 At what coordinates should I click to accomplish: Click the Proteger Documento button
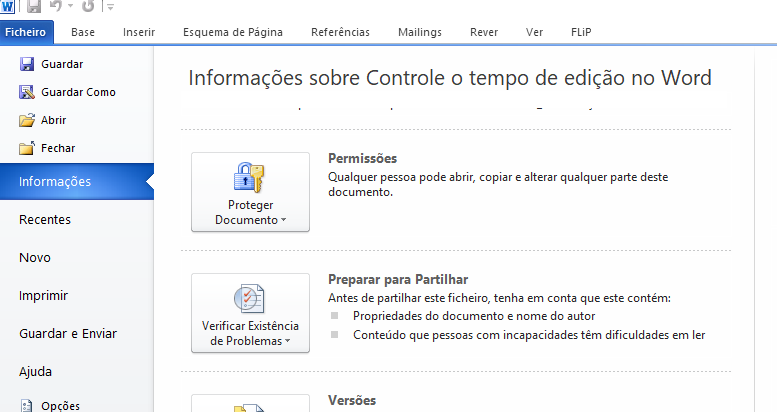point(250,192)
